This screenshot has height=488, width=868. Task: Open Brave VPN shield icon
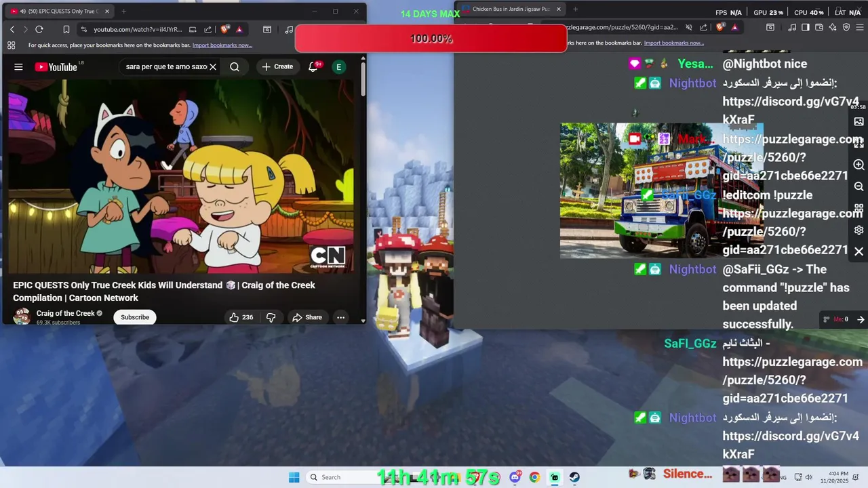(x=846, y=27)
